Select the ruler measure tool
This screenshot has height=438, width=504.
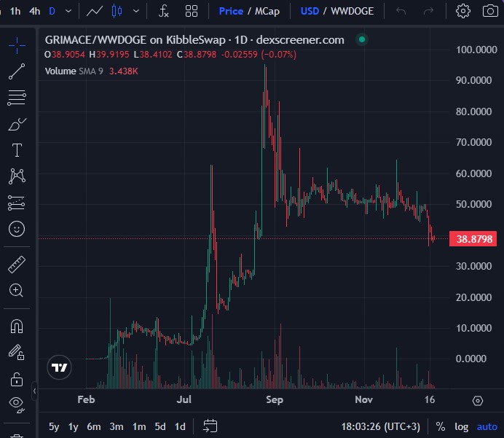coord(17,265)
